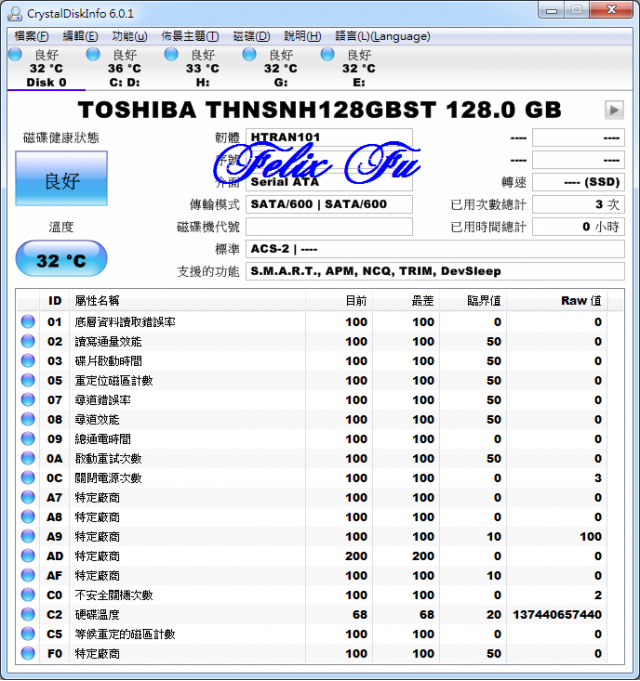Select the Disk 0 status orb at 32 °C
Viewport: 640px width, 681px height.
point(15,54)
